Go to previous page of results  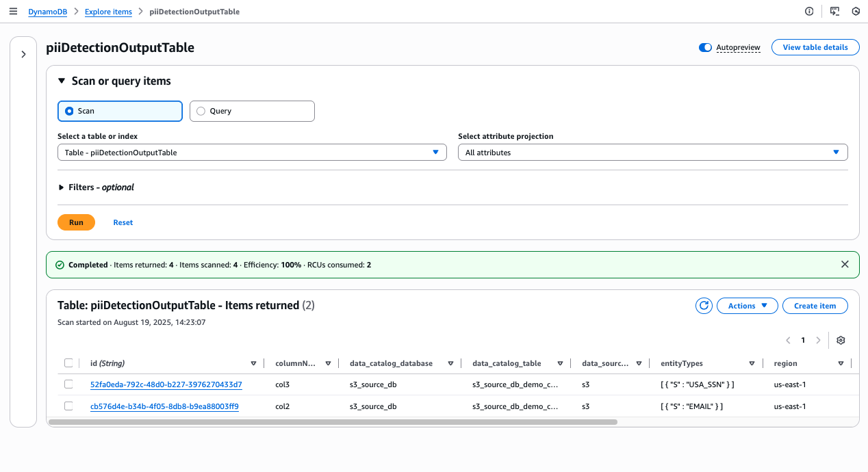pyautogui.click(x=788, y=341)
